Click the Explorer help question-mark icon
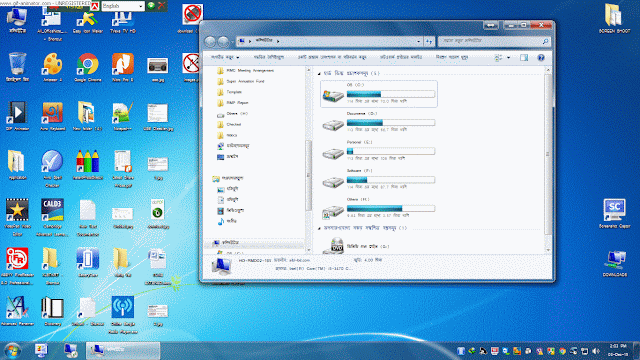640x360 pixels. [541, 58]
